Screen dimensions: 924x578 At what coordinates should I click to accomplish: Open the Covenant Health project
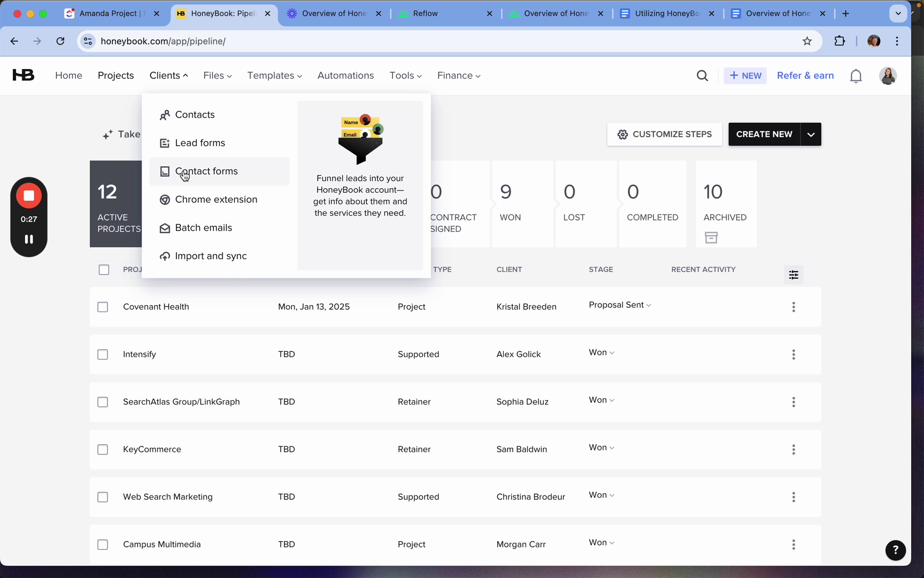click(156, 307)
